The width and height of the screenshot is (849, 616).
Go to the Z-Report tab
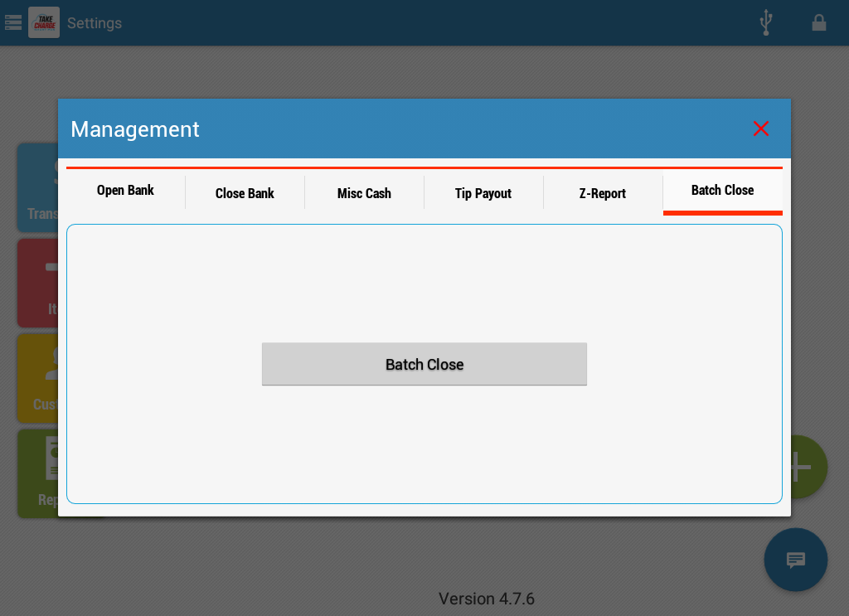[603, 193]
